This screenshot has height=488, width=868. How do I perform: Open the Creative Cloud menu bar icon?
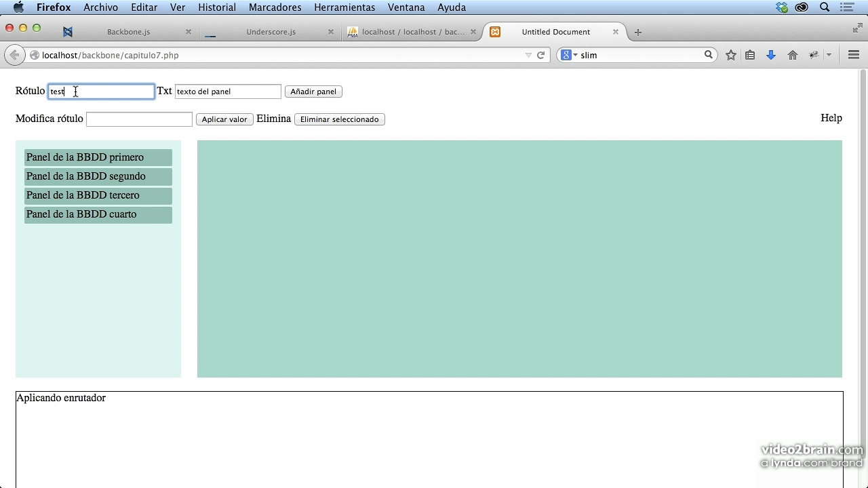pyautogui.click(x=802, y=7)
